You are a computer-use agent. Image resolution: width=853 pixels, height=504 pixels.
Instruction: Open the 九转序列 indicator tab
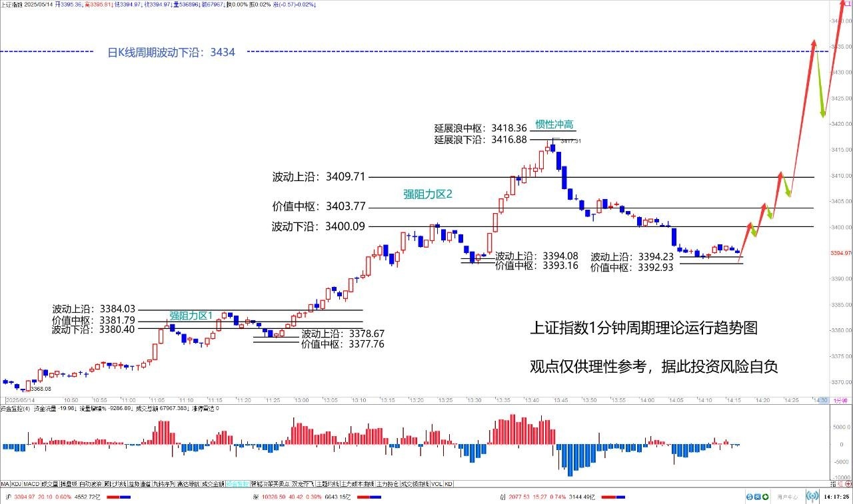[164, 484]
